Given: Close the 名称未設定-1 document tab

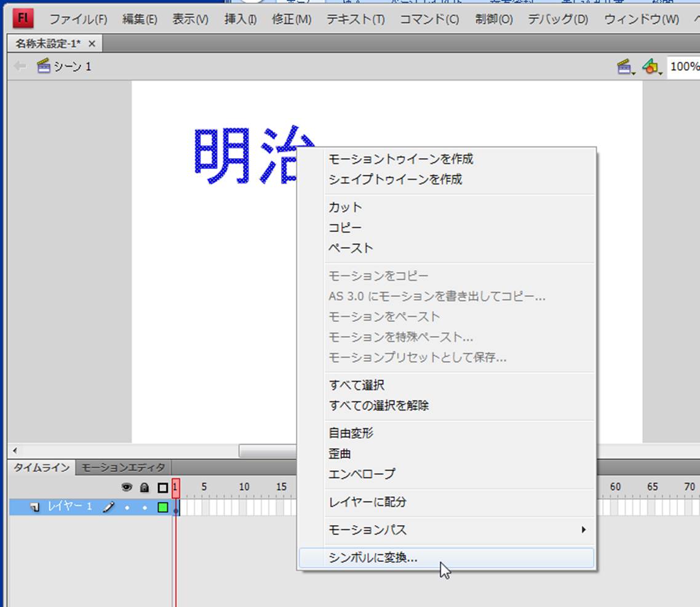Looking at the screenshot, I should coord(92,44).
